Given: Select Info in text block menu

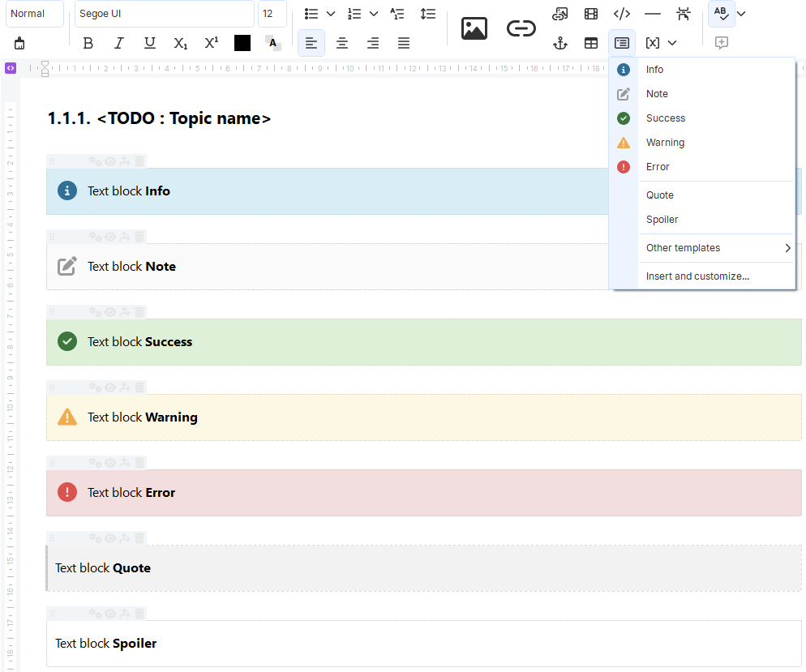Looking at the screenshot, I should point(702,70).
